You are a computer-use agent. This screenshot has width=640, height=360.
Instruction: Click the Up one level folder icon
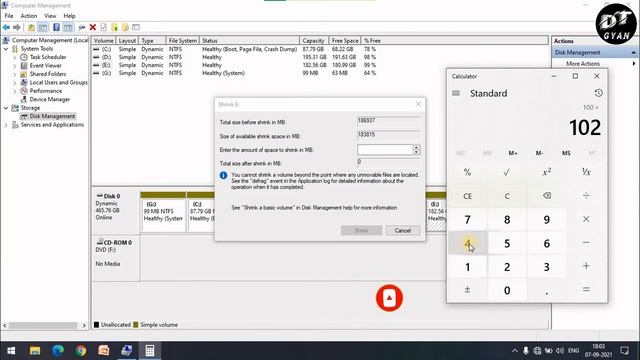[31, 27]
